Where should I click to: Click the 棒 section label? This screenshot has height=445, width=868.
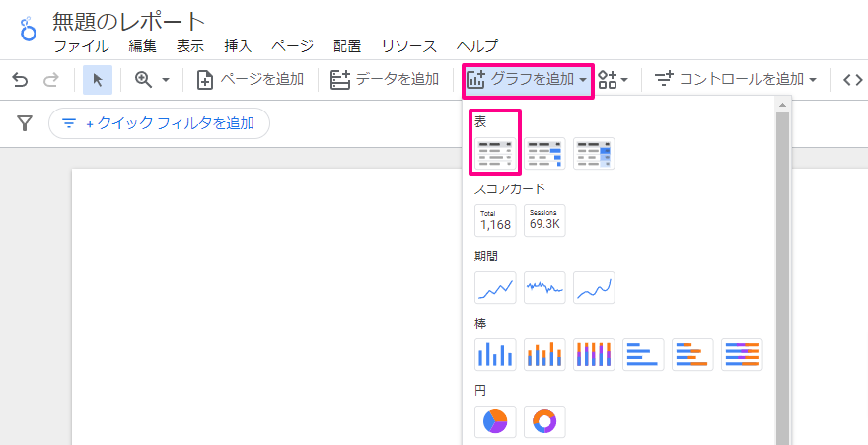click(480, 324)
